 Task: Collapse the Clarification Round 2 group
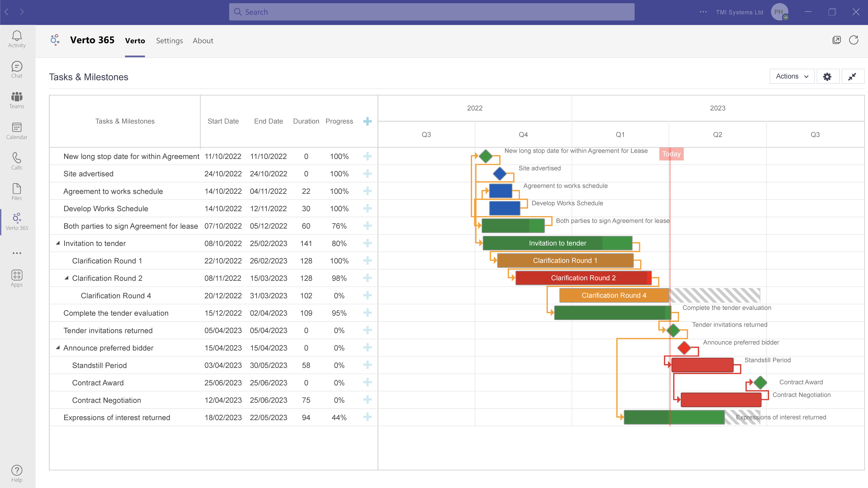tap(67, 278)
